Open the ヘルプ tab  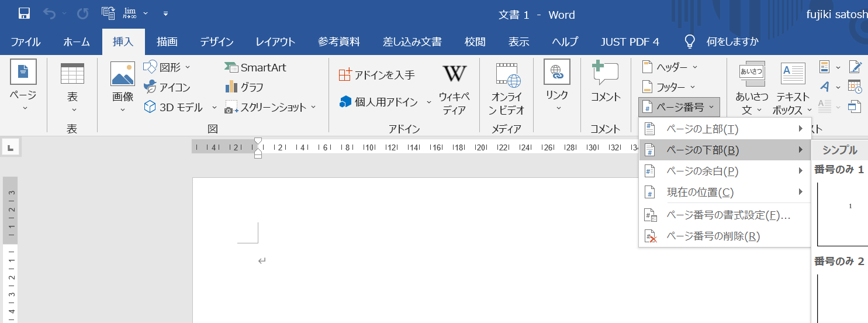565,42
